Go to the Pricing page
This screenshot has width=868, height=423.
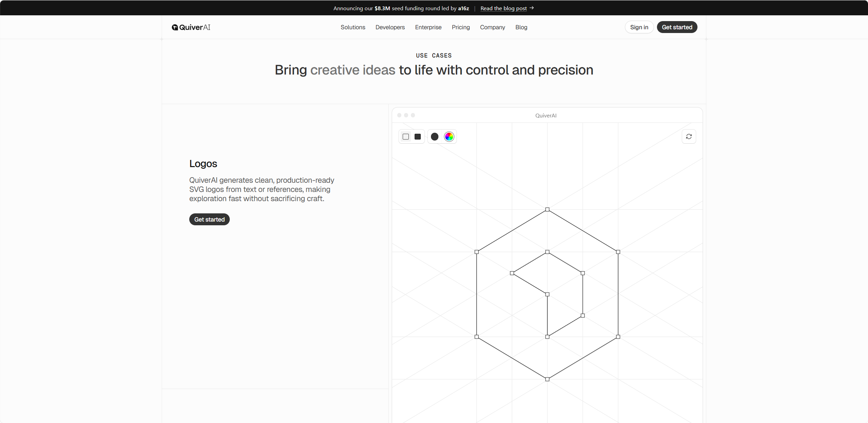(x=461, y=27)
